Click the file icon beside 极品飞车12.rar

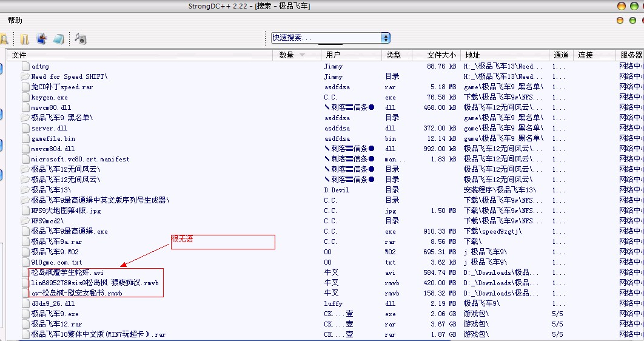pyautogui.click(x=25, y=324)
